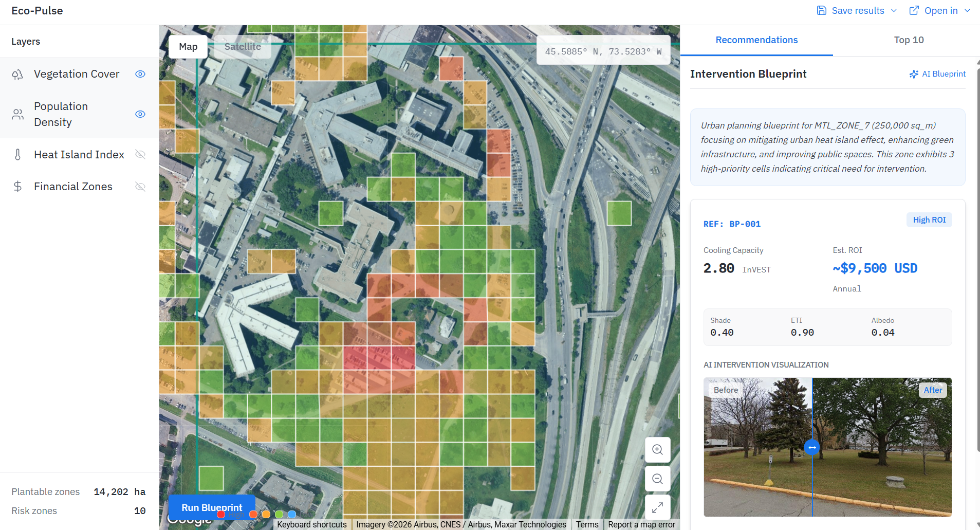Open Keyboard shortcuts for the map
The width and height of the screenshot is (980, 530).
(312, 524)
